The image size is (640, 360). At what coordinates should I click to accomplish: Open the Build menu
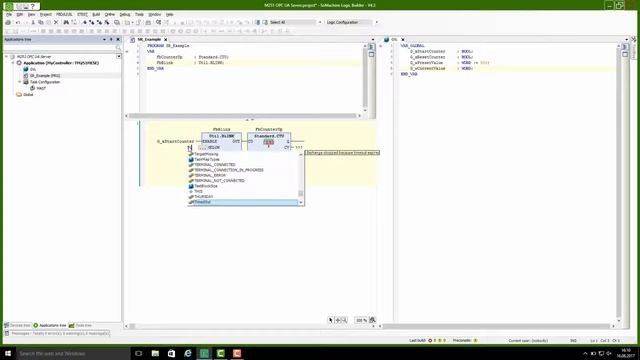coord(96,14)
